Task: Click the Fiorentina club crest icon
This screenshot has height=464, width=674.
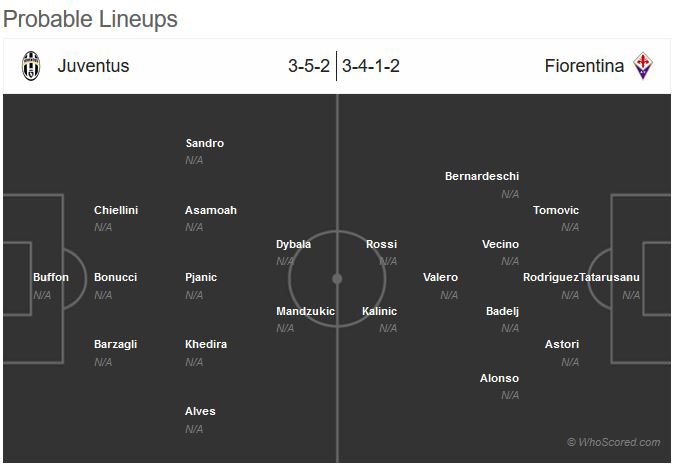Action: click(643, 66)
